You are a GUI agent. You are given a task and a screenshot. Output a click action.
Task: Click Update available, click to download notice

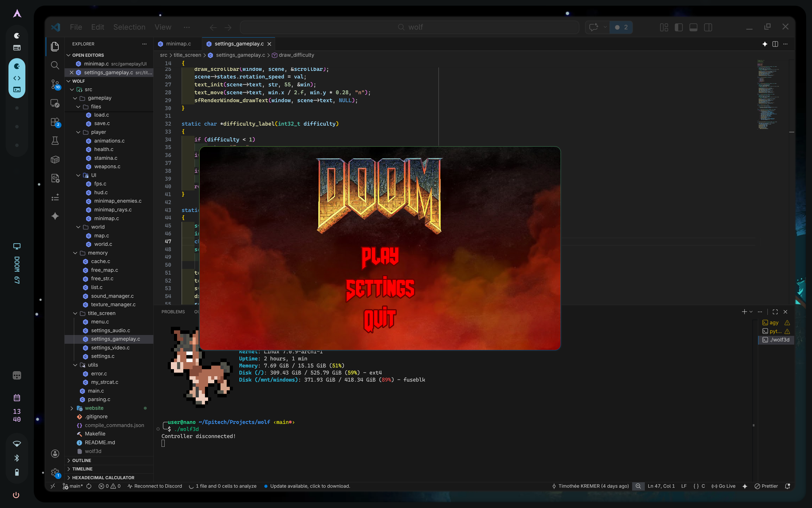click(x=307, y=486)
